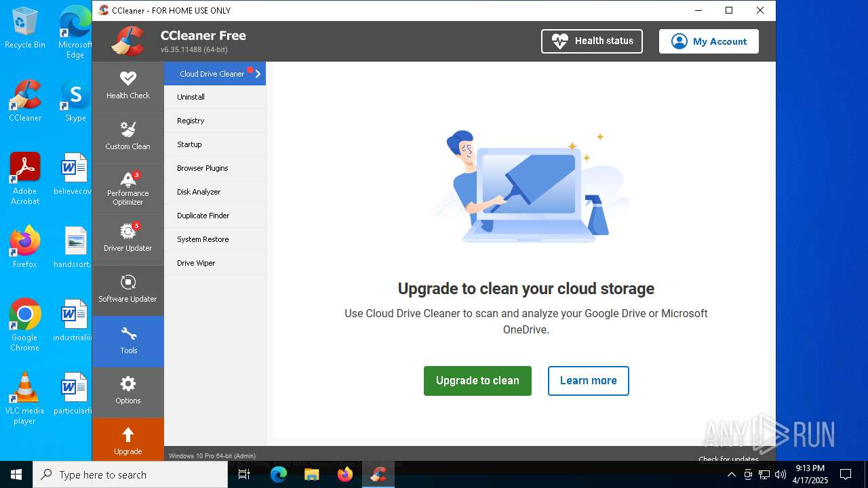This screenshot has width=868, height=488.
Task: Select the industrialiii Word document icon
Action: coord(74,321)
